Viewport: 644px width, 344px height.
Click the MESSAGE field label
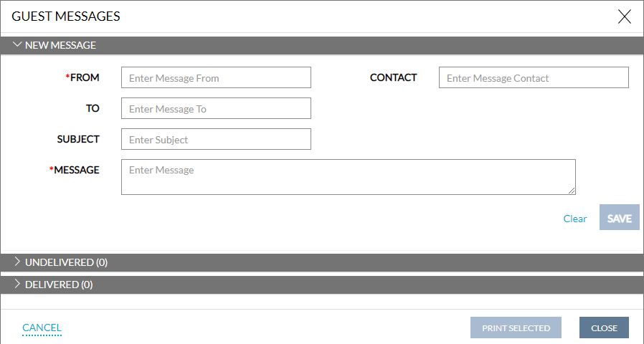tap(77, 170)
